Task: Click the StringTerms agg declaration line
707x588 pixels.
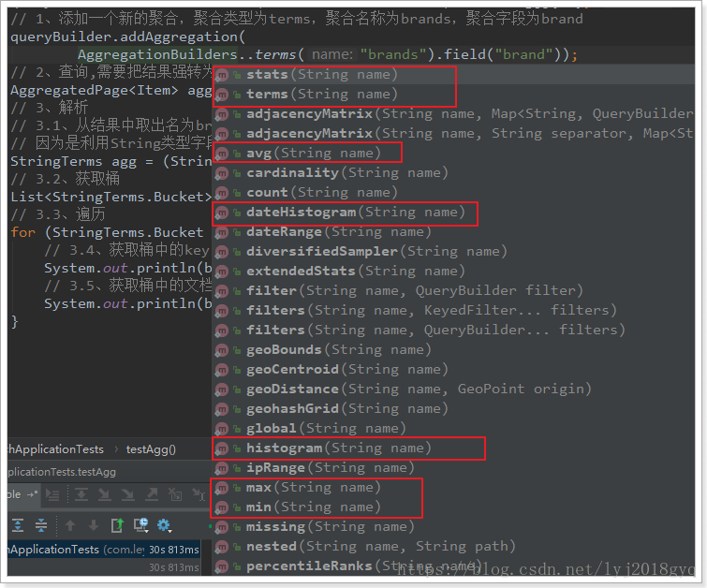Action: click(x=110, y=161)
